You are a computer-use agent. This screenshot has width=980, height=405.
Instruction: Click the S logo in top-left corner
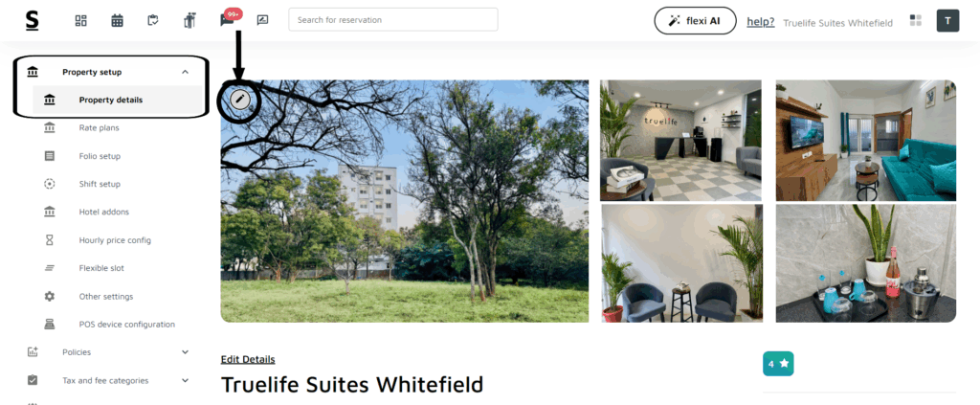[x=32, y=20]
